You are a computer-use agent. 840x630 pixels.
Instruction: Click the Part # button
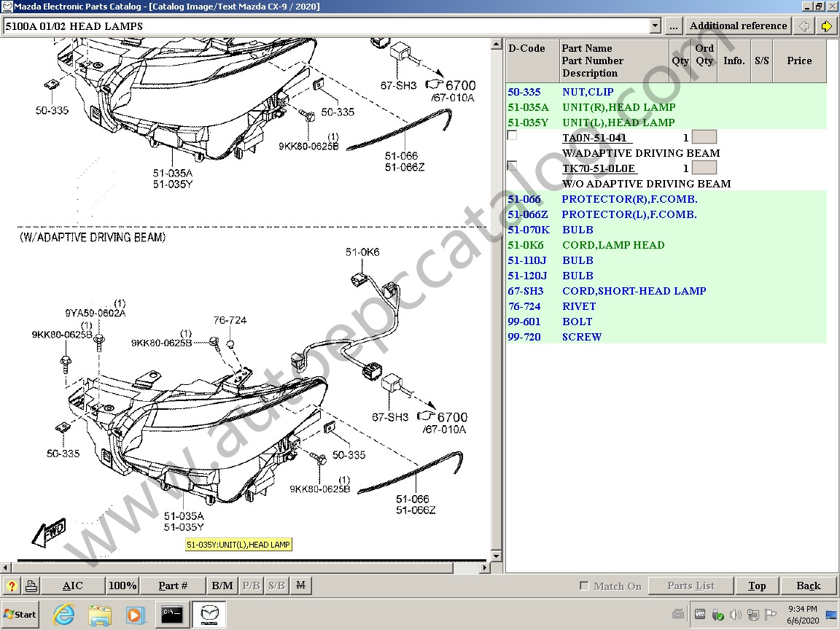click(x=173, y=586)
